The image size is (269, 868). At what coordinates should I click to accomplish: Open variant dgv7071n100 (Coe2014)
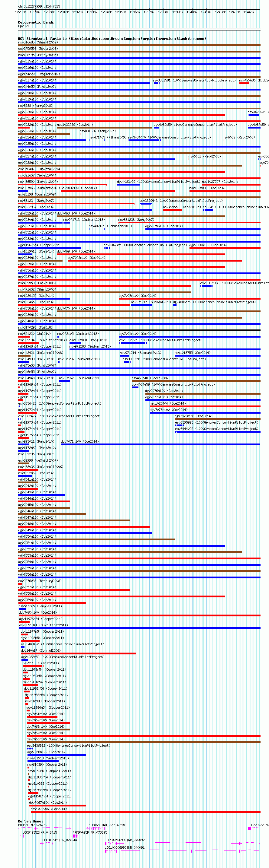tap(80, 441)
